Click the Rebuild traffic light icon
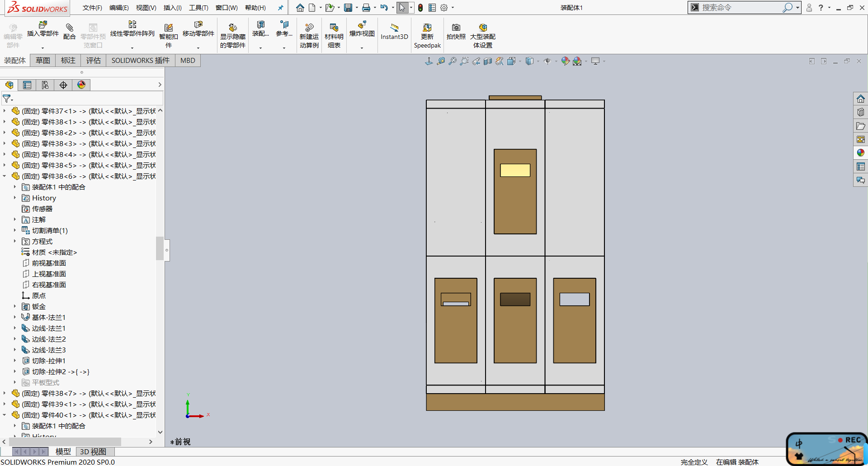868x466 pixels. click(420, 8)
